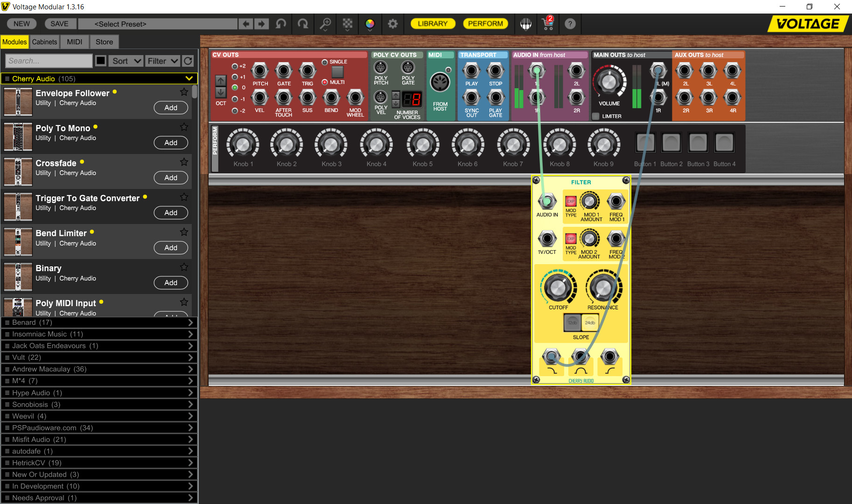Switch to the Modules tab
The height and width of the screenshot is (504, 852).
pos(14,42)
